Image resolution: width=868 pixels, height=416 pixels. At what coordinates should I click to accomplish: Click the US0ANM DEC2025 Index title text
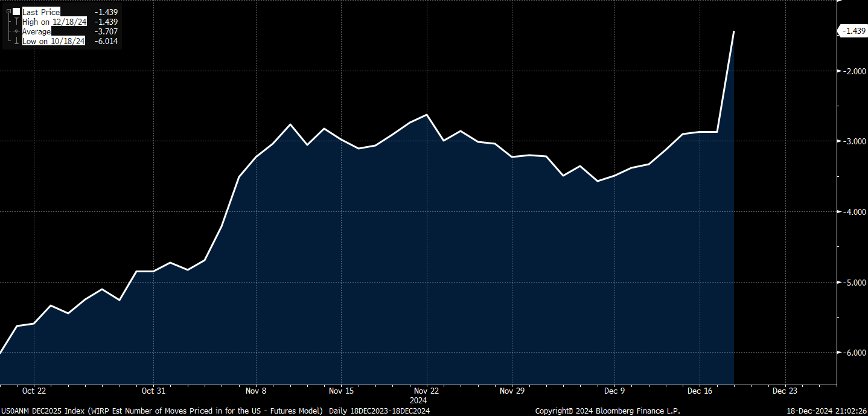43,411
